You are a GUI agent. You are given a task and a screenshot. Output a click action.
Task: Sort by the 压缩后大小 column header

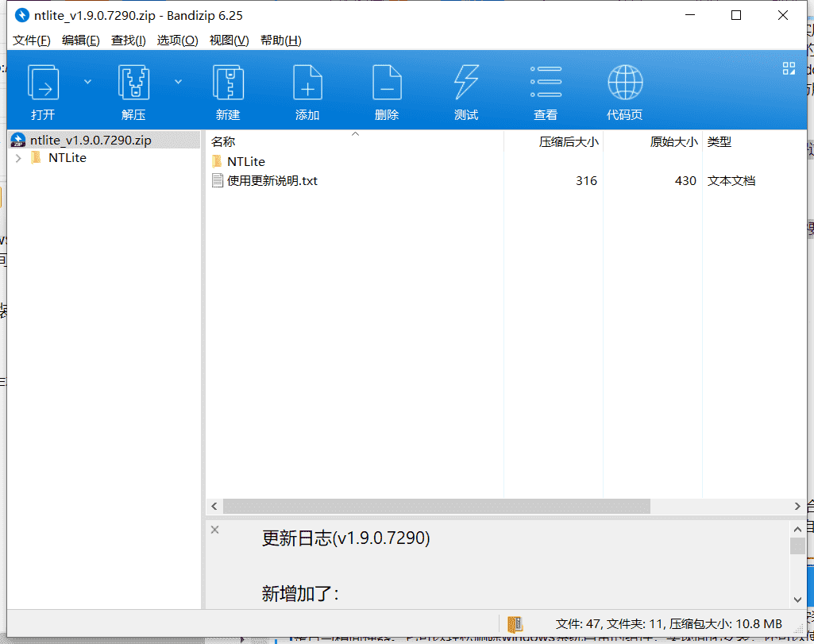[554, 141]
